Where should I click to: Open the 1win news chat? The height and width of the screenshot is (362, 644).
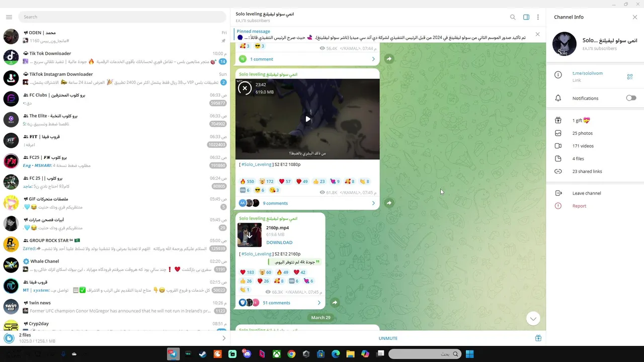(x=115, y=307)
